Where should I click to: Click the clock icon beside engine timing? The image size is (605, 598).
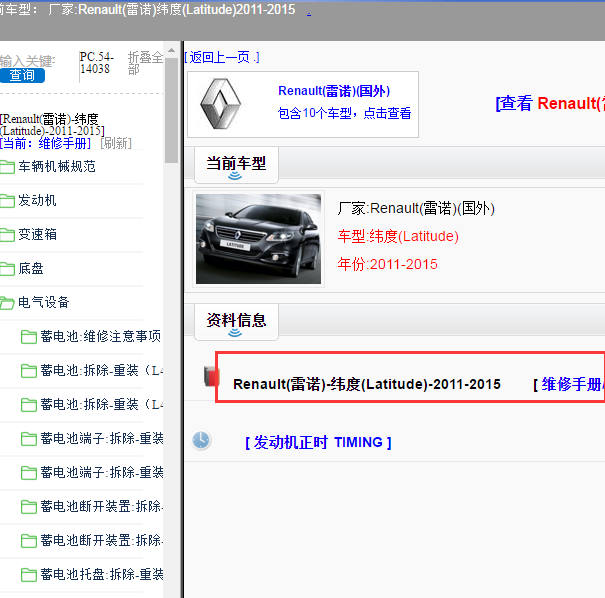coord(201,440)
